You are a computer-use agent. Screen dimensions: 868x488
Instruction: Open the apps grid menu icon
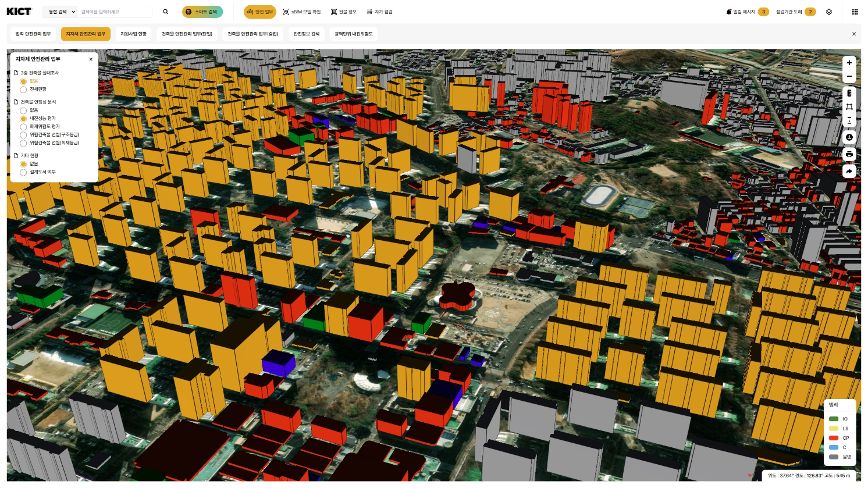point(855,12)
